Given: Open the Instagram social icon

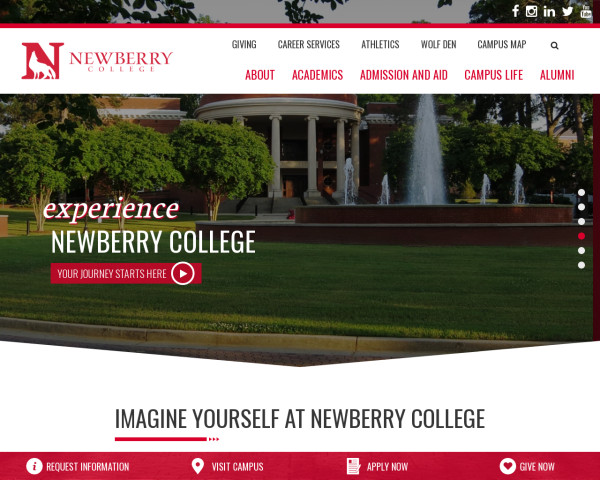Looking at the screenshot, I should tap(531, 11).
